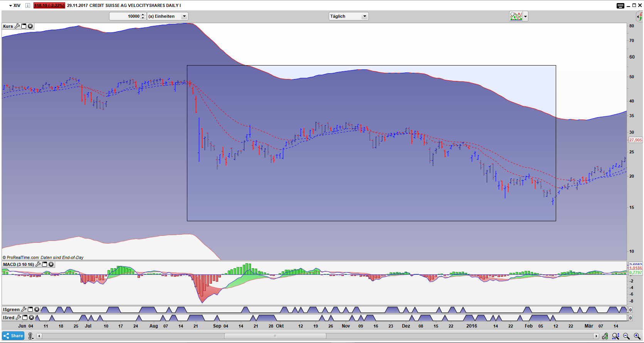
Task: Remove the MACD indicator panel
Action: (x=51, y=264)
